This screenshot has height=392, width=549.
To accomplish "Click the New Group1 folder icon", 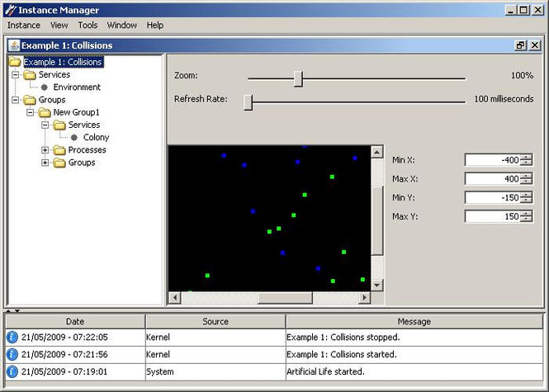I will point(45,112).
